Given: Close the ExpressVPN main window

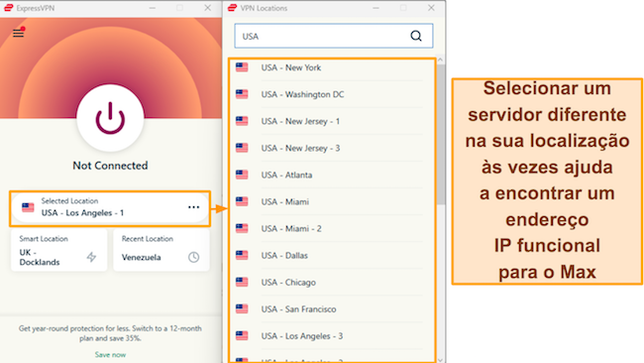Looking at the screenshot, I should tap(207, 8).
